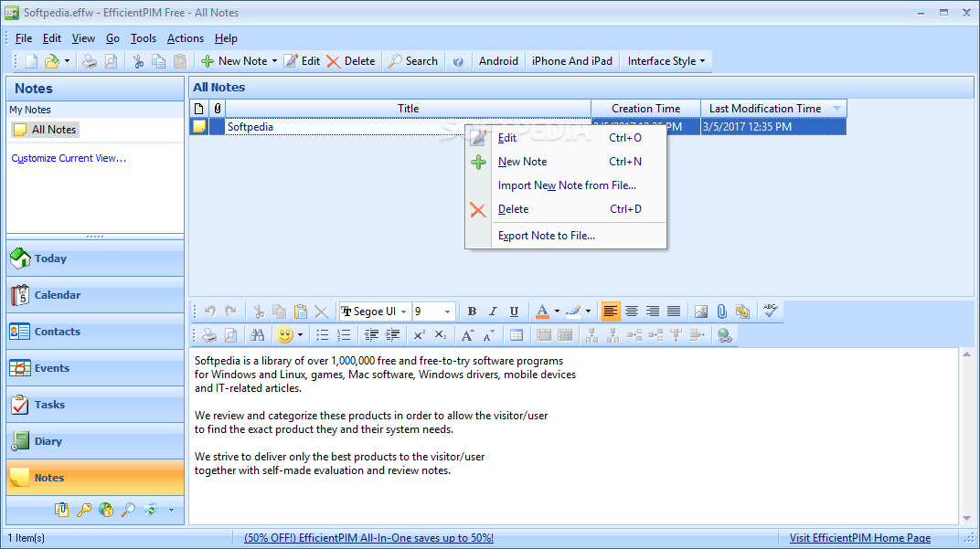Image resolution: width=980 pixels, height=549 pixels.
Task: Open the font color dropdown arrow
Action: click(557, 311)
